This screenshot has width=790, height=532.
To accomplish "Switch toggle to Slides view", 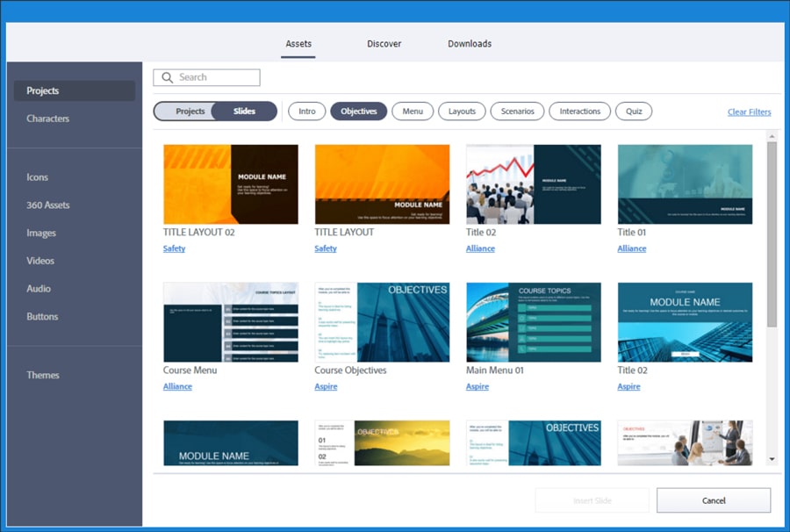I will coord(244,111).
